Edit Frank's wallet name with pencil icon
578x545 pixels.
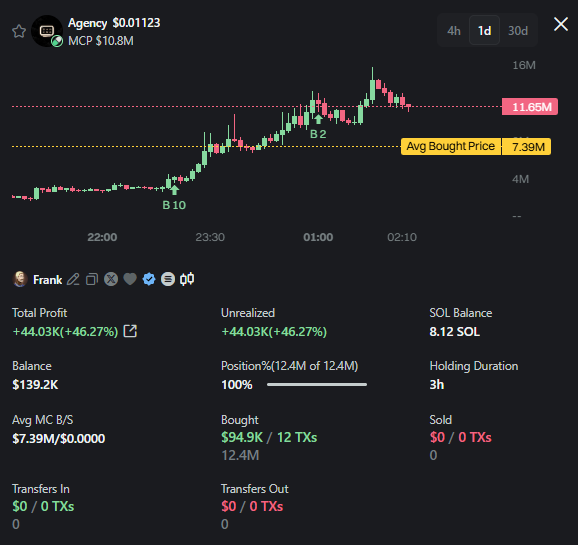tap(73, 280)
